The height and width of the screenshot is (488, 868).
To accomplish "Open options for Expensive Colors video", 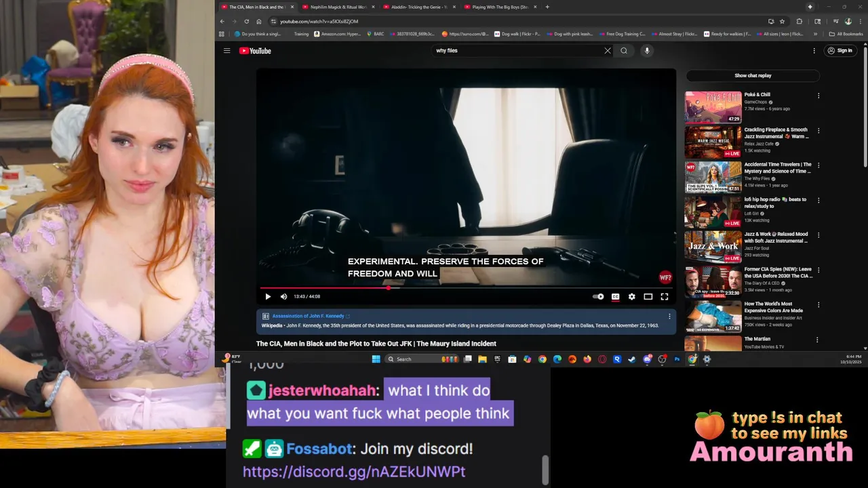I will (x=818, y=305).
